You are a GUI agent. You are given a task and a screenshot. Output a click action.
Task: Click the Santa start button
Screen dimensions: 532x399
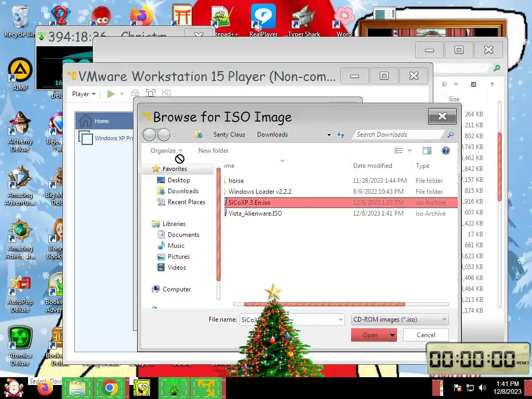pyautogui.click(x=14, y=388)
